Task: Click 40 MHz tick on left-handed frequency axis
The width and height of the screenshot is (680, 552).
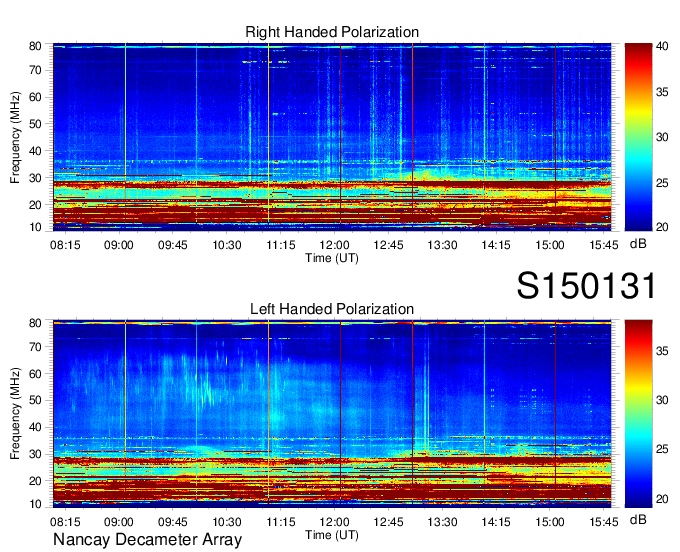Action: pos(35,428)
